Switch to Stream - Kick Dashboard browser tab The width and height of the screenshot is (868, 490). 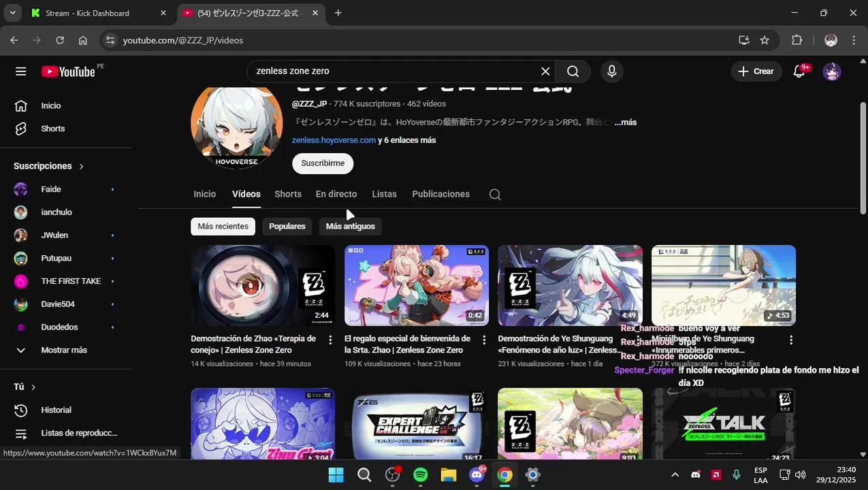click(x=99, y=13)
